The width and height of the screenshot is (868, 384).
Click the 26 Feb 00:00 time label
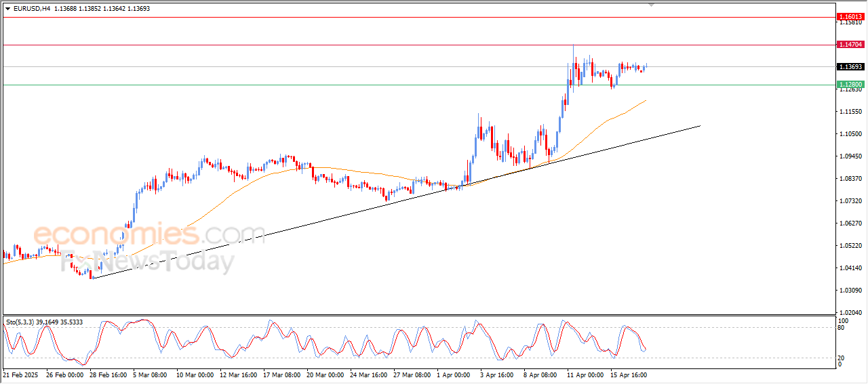tap(65, 375)
